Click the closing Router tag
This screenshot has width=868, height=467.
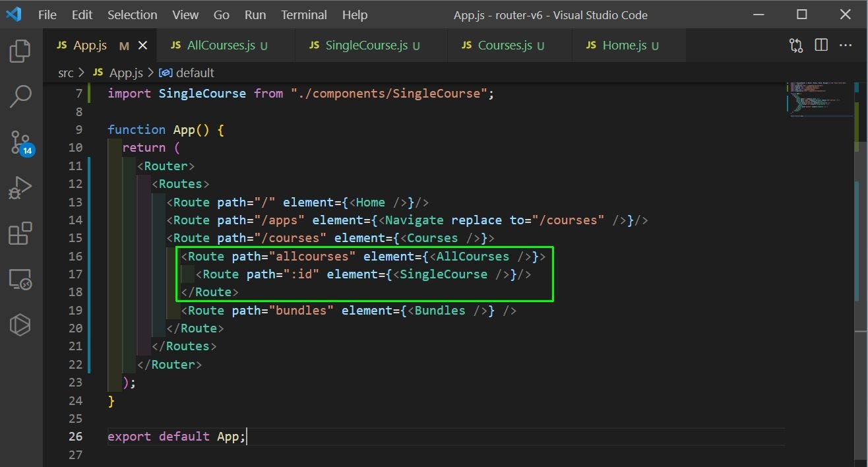(x=170, y=364)
